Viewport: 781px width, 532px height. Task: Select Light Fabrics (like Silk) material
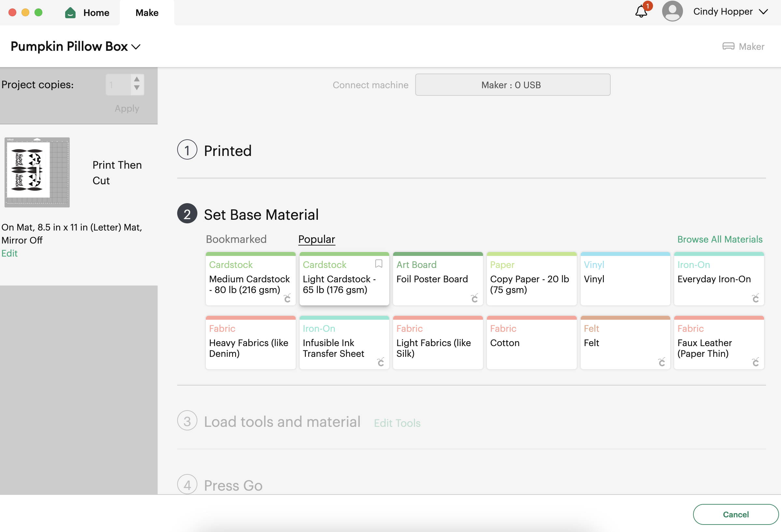coord(438,343)
